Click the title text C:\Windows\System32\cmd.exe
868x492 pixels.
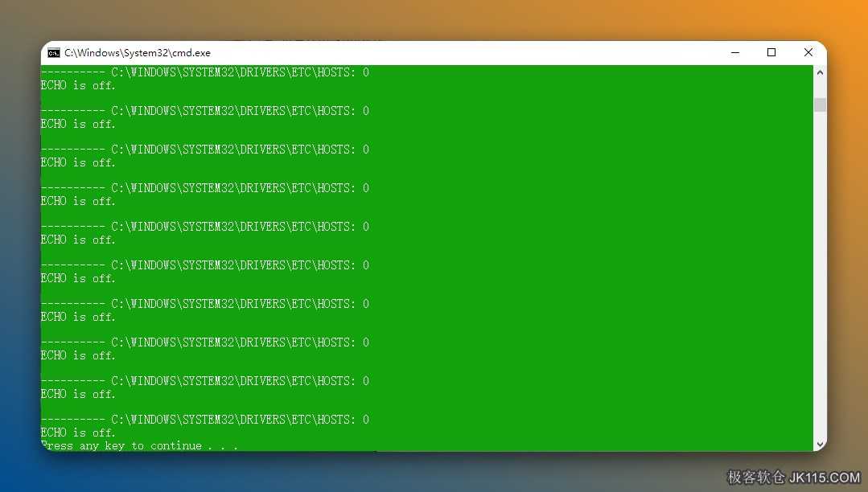[138, 53]
